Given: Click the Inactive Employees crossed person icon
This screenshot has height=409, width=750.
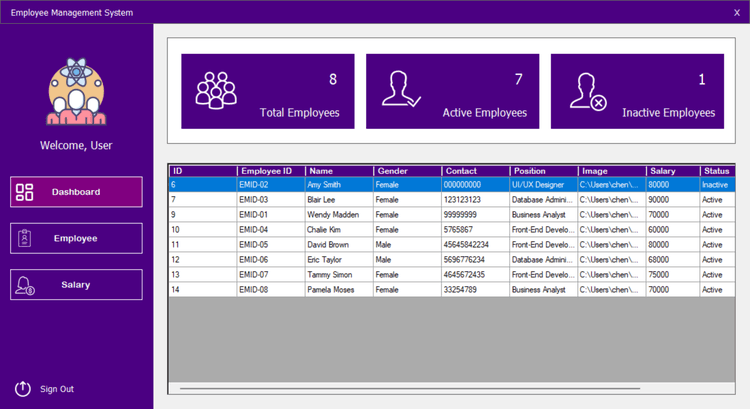Looking at the screenshot, I should [x=587, y=91].
